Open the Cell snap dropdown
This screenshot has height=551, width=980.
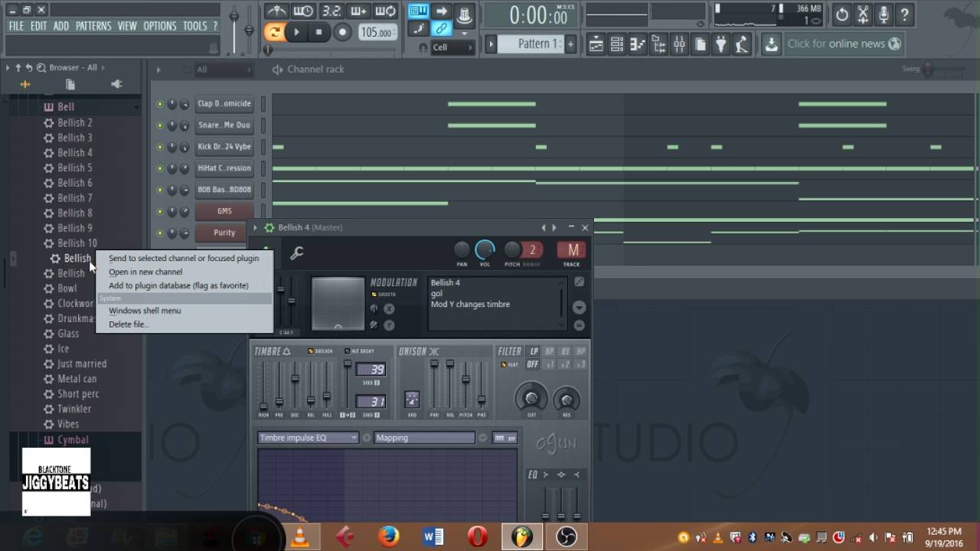(x=452, y=47)
